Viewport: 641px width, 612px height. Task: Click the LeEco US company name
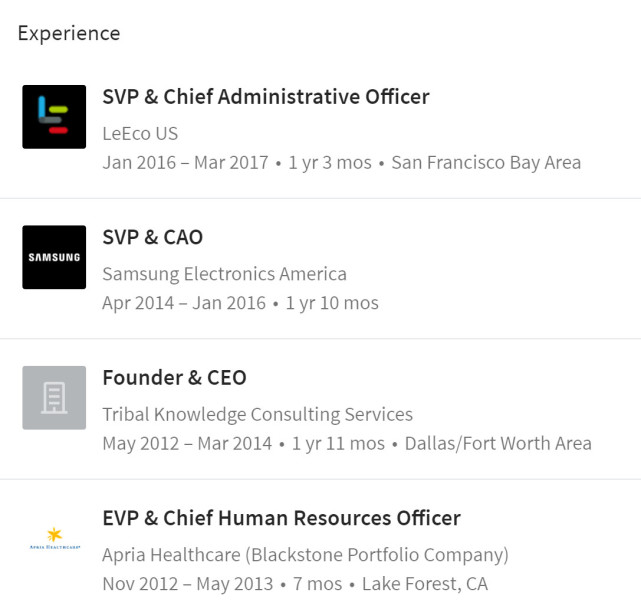(140, 133)
